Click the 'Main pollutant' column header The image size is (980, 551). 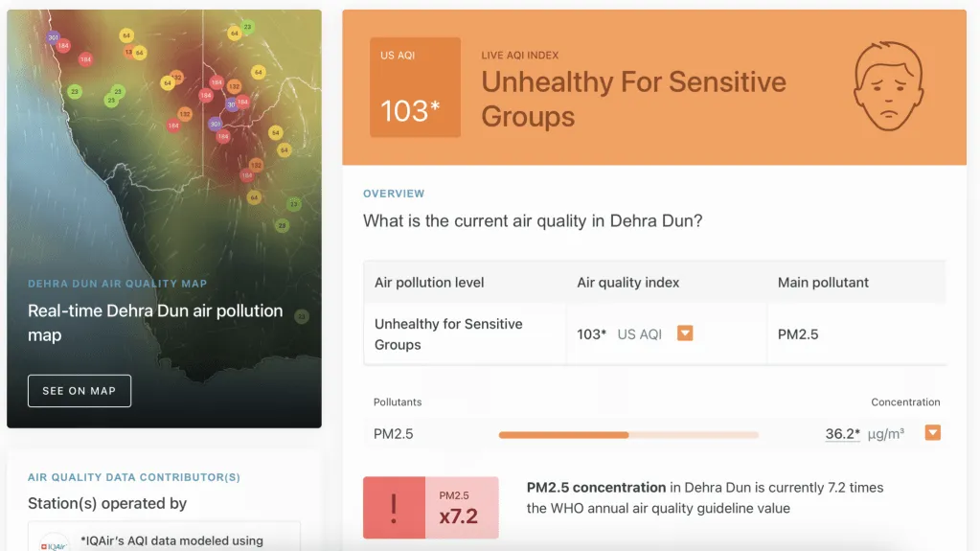823,283
